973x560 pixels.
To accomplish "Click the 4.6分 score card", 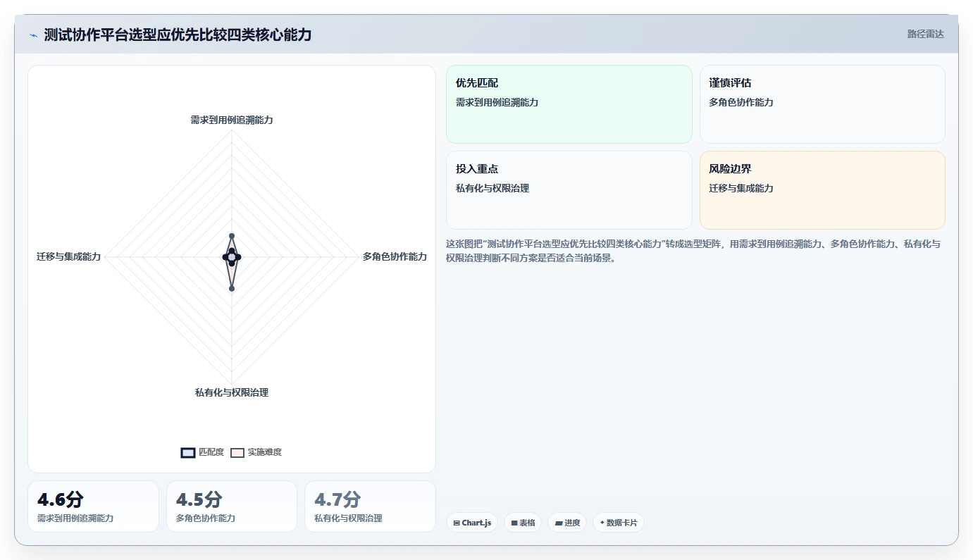I will click(93, 506).
